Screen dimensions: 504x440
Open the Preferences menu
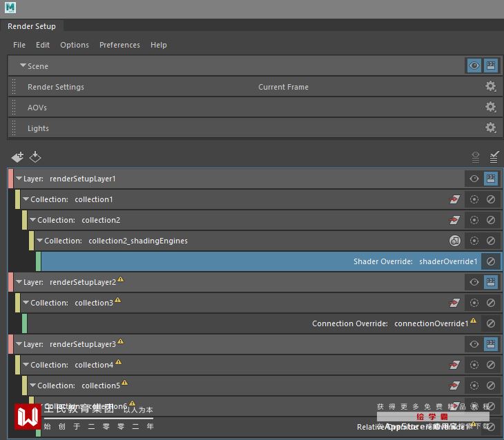click(x=119, y=45)
